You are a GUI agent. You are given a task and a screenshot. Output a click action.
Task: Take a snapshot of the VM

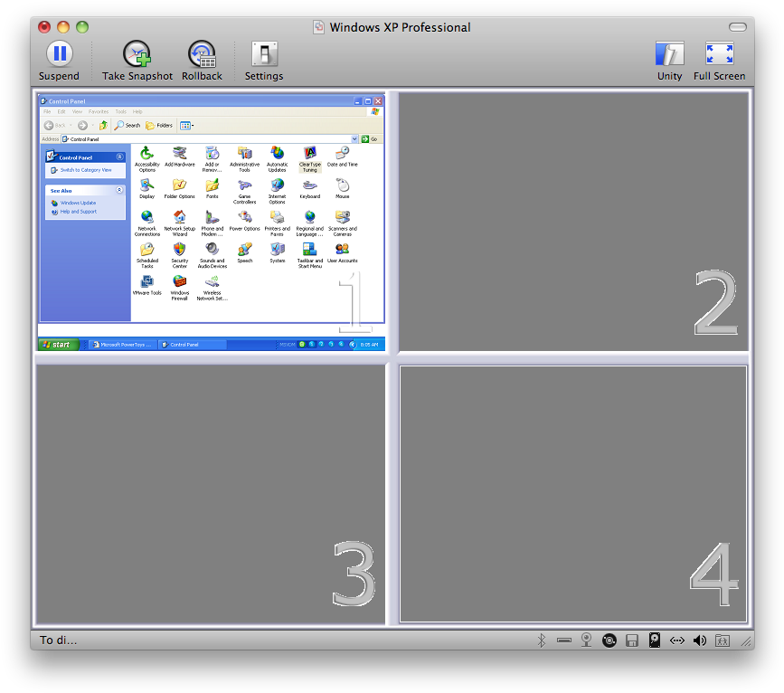click(x=137, y=52)
